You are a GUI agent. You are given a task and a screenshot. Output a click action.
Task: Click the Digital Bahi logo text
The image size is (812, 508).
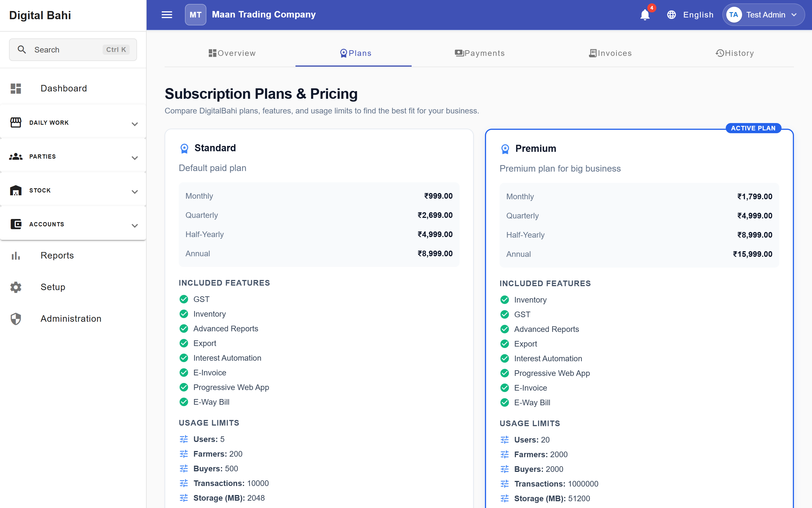[40, 15]
